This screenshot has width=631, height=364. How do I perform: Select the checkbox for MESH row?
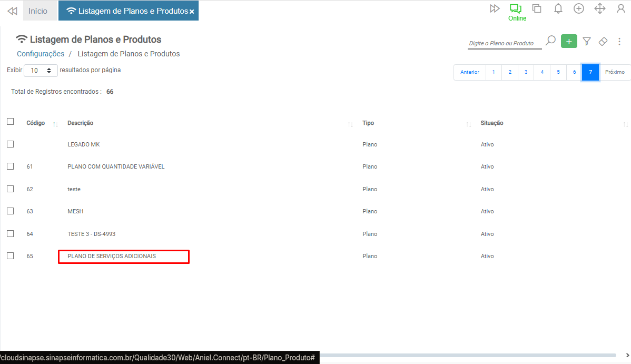[10, 211]
